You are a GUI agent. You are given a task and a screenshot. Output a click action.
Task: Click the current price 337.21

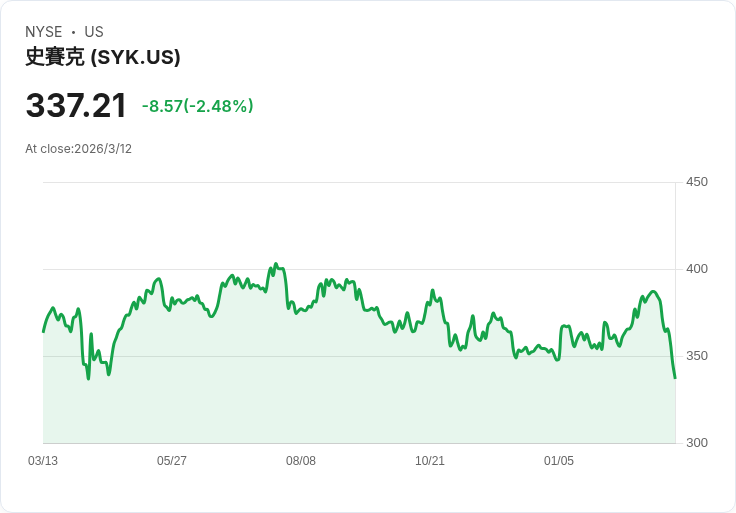click(x=76, y=106)
